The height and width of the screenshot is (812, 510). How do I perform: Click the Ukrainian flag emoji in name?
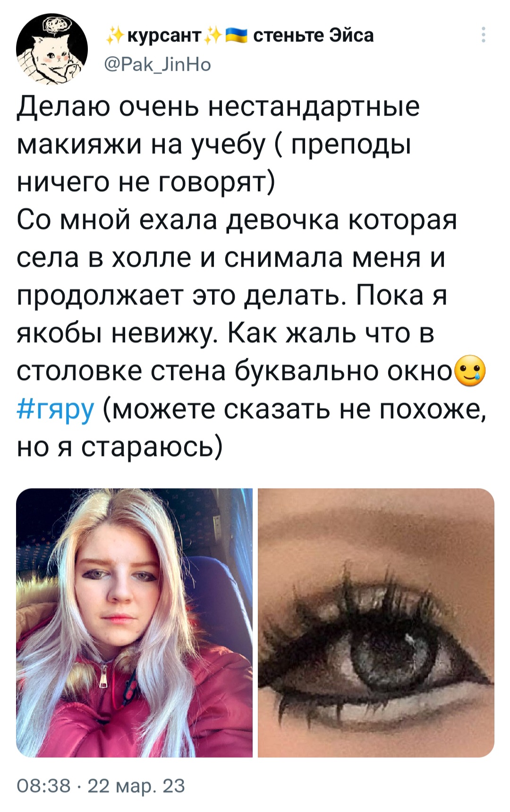coord(236,34)
